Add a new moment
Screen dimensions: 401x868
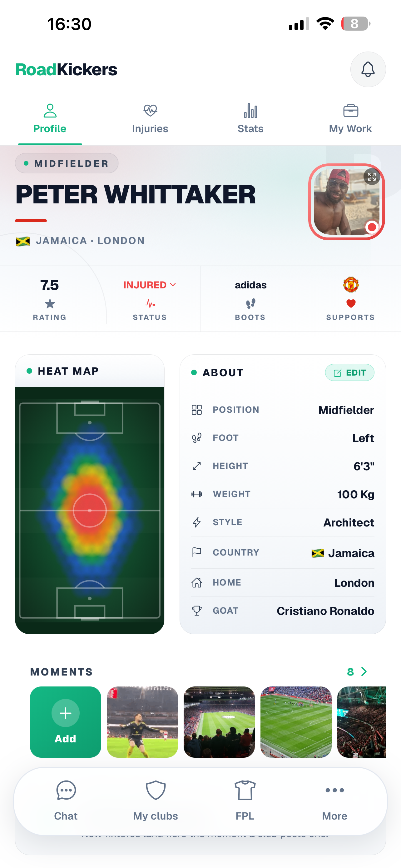pos(66,722)
